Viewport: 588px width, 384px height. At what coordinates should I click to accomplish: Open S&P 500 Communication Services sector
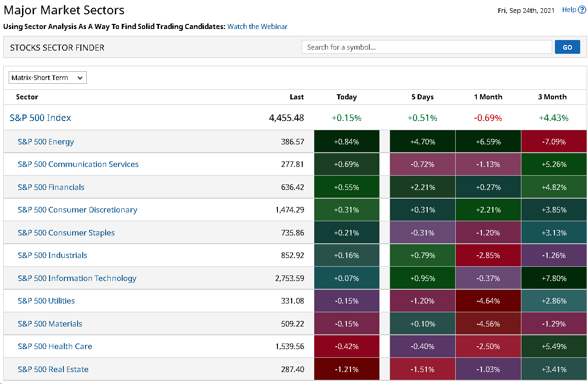pos(78,164)
